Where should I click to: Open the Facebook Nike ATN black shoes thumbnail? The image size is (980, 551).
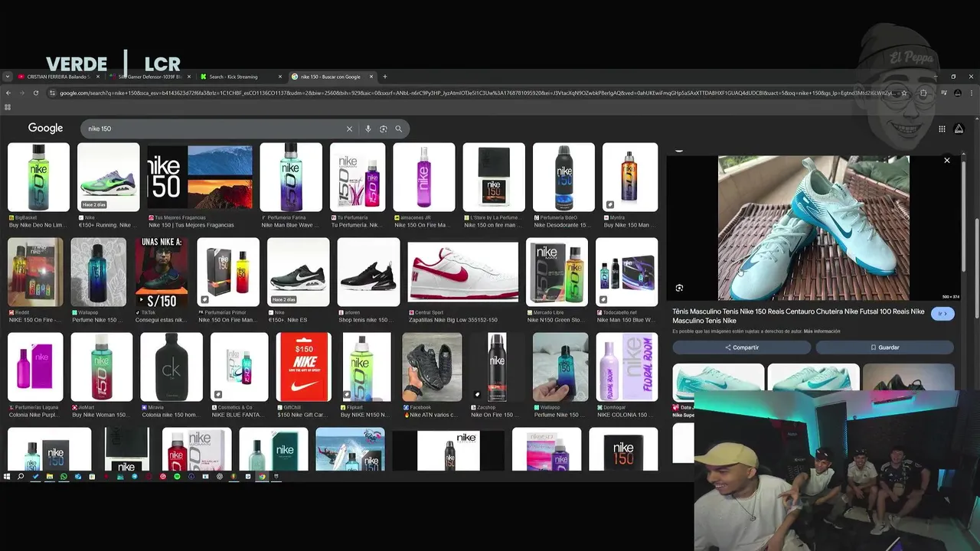(x=432, y=367)
